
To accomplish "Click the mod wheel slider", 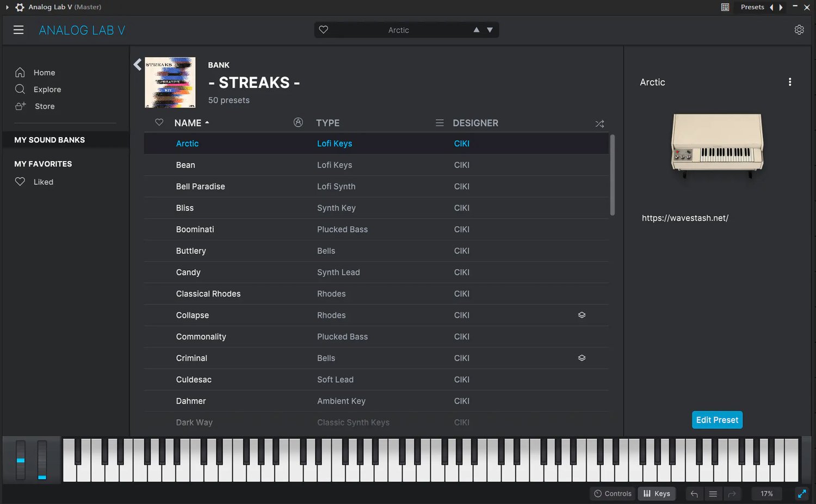I will click(x=42, y=460).
